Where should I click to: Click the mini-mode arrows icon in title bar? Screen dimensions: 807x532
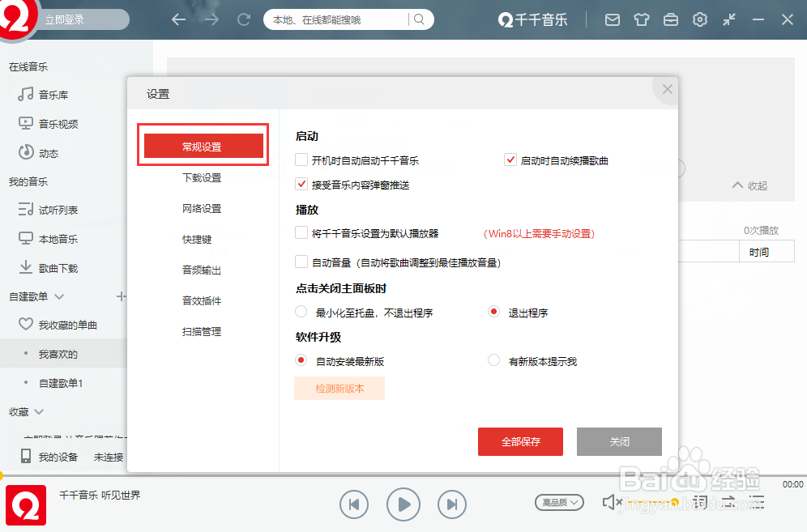tap(728, 19)
